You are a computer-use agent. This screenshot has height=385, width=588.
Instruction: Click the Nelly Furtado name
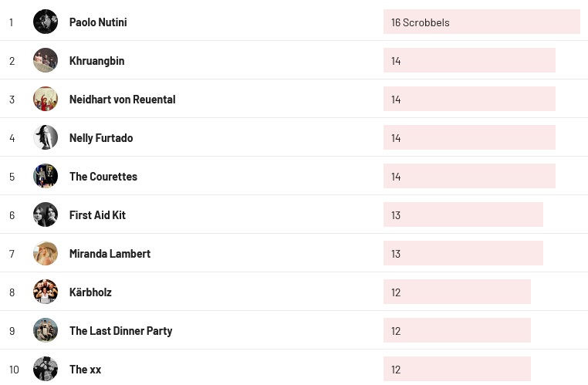pos(101,138)
